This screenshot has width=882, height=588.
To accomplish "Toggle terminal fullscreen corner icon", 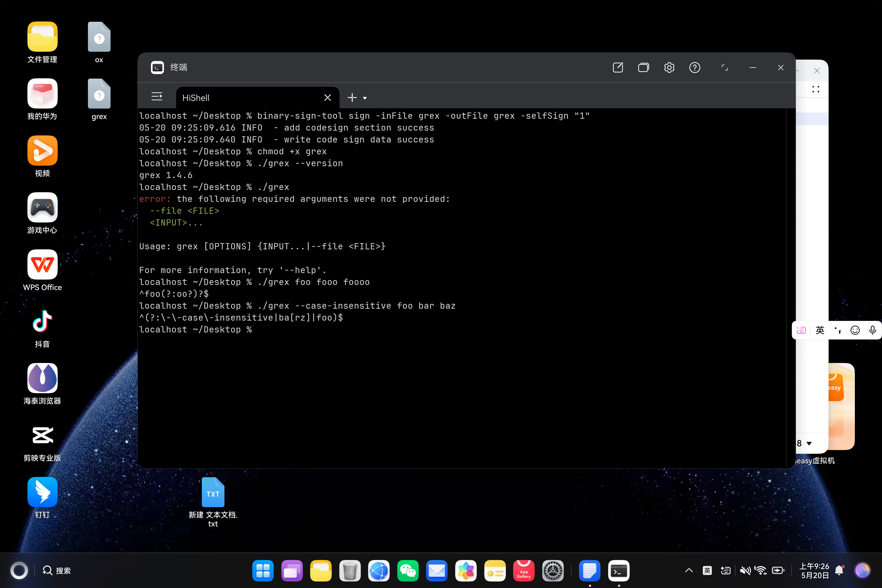I will 725,68.
